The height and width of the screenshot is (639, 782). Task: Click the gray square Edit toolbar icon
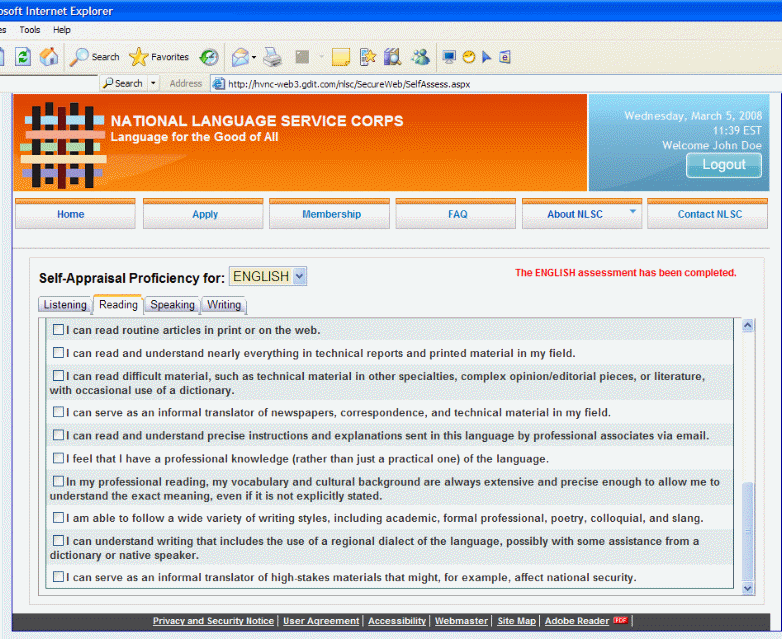coord(302,57)
